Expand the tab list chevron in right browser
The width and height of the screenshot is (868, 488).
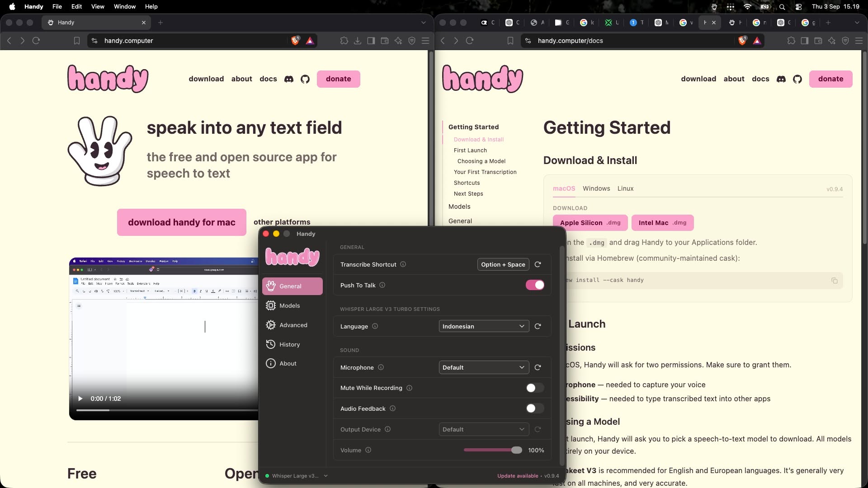(857, 23)
